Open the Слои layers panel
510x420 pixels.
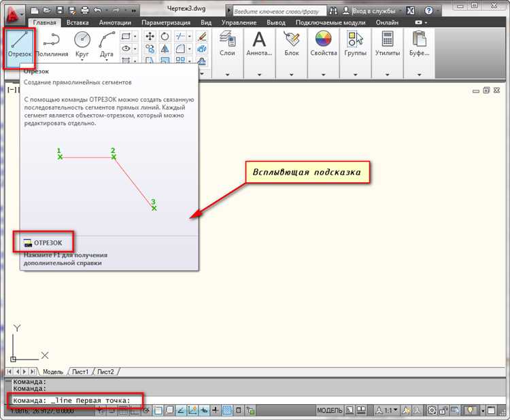coord(227,44)
